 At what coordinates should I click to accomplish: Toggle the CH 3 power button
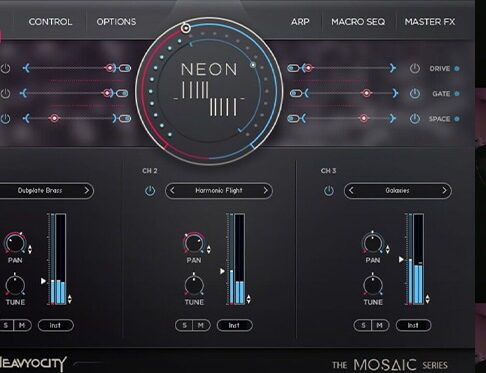tap(329, 191)
